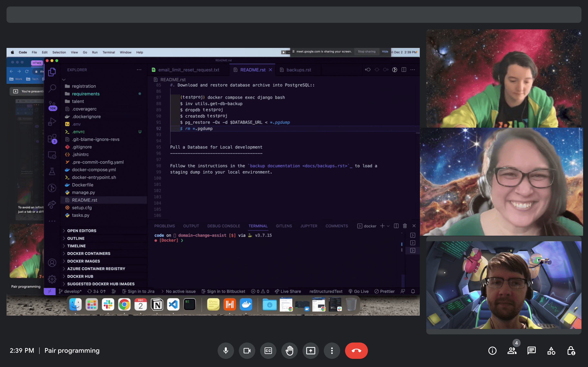Screen dimensions: 588x367
Task: Click the backups.rst file tab
Action: tap(298, 69)
